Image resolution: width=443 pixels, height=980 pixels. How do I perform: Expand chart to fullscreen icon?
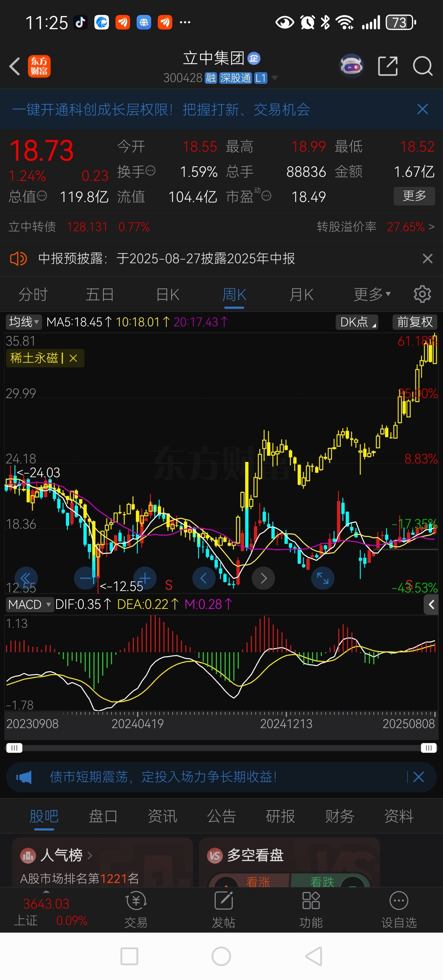[322, 578]
